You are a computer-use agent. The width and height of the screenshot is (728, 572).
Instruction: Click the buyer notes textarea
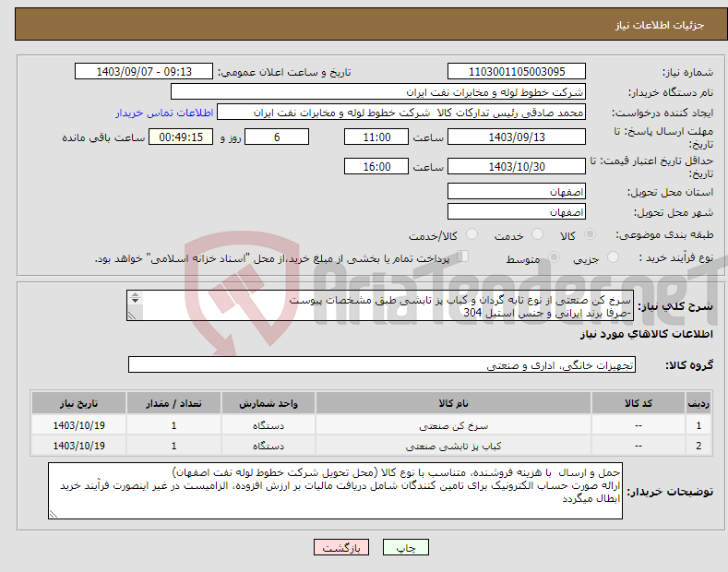[x=335, y=491]
